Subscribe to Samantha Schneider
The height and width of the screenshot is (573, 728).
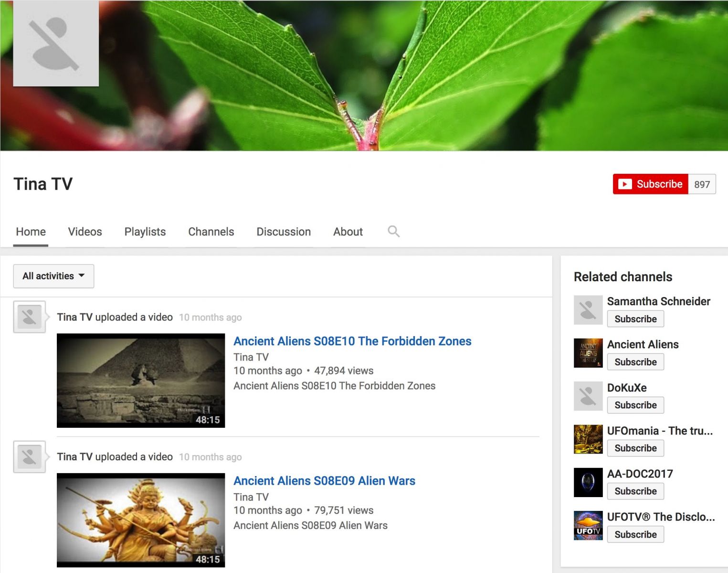click(x=635, y=319)
